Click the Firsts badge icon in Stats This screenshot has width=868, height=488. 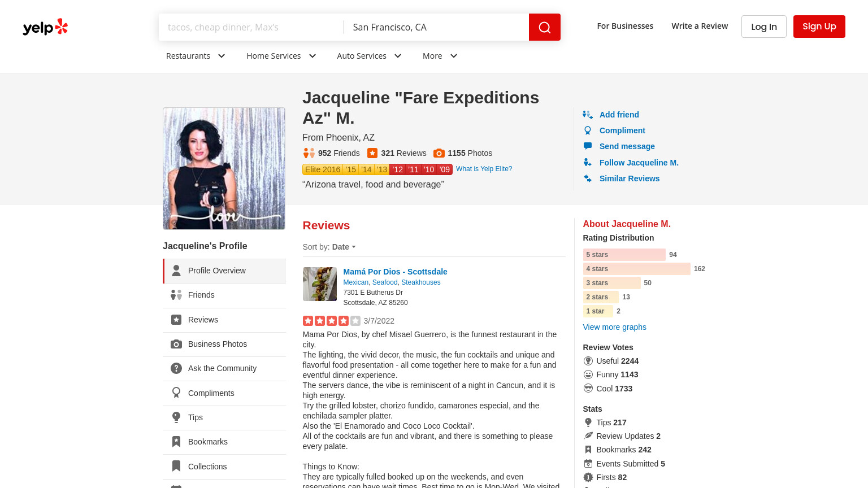[588, 477]
